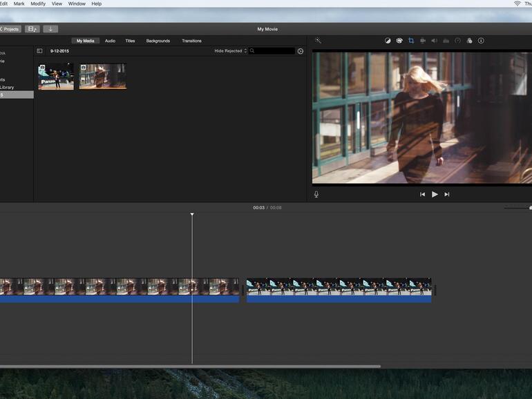
Task: Click the import media down-arrow button
Action: [50, 29]
